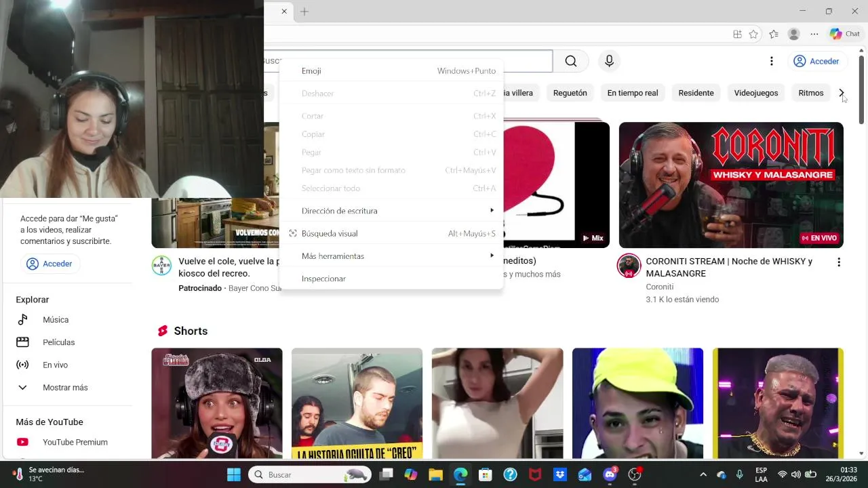868x488 pixels.
Task: Select the Ritmos category chip
Action: point(811,93)
